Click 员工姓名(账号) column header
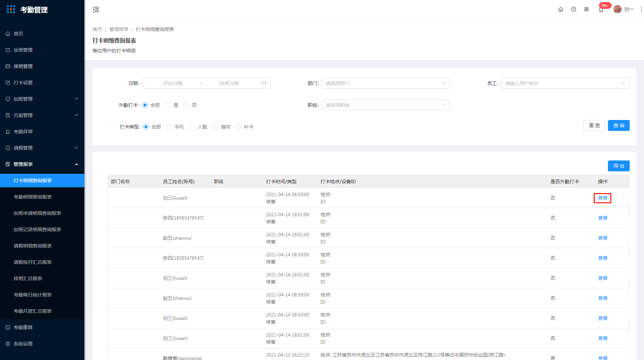The image size is (644, 360). (179, 182)
